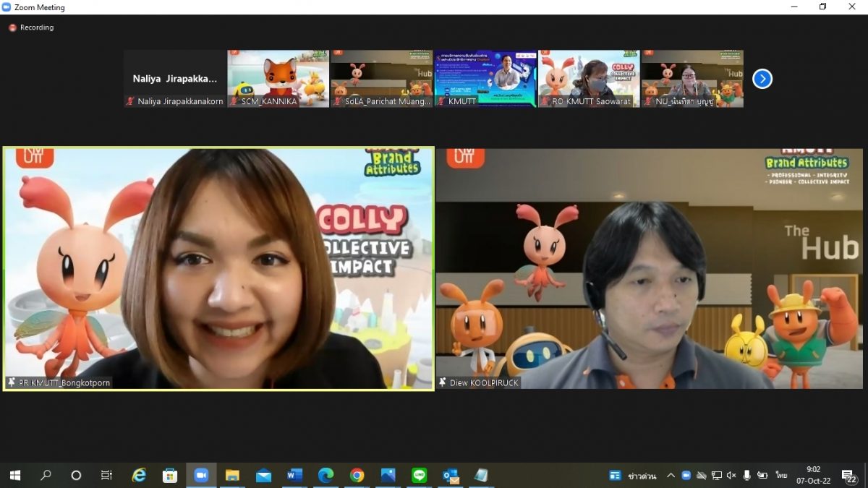Open the muted volume control in tray
868x488 pixels.
pyautogui.click(x=731, y=476)
